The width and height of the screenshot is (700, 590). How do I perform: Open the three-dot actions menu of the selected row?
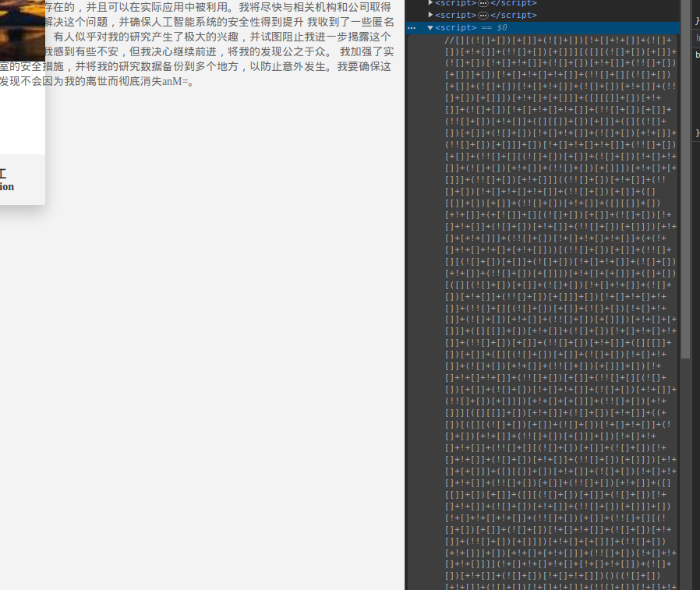412,28
